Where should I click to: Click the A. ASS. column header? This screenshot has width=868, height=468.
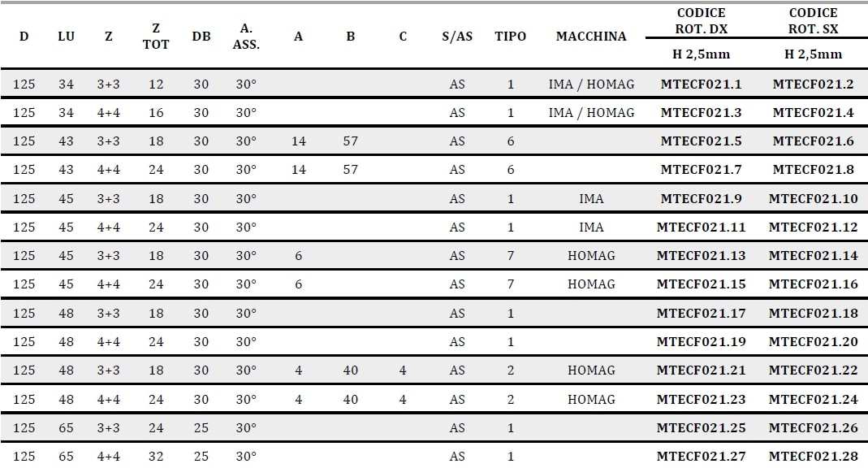[x=246, y=37]
